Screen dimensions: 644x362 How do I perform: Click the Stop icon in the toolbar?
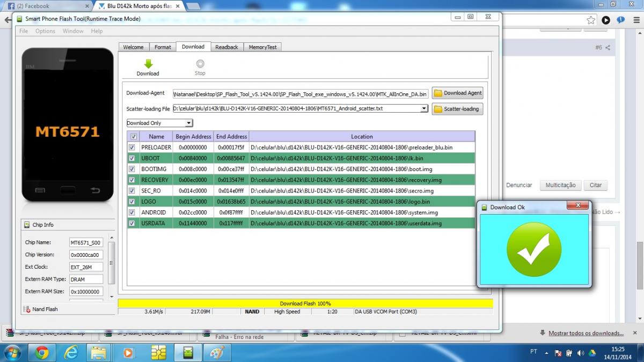point(200,63)
